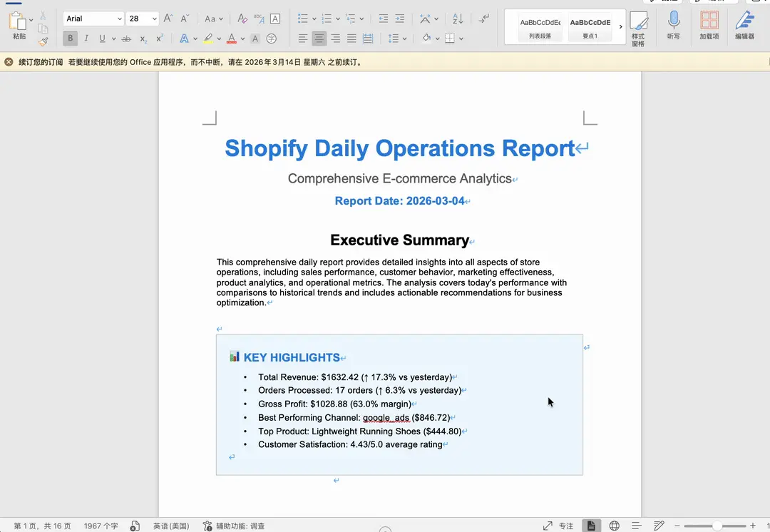Viewport: 770px width, 532px height.
Task: Click the Clear Formatting eraser icon
Action: [242, 19]
